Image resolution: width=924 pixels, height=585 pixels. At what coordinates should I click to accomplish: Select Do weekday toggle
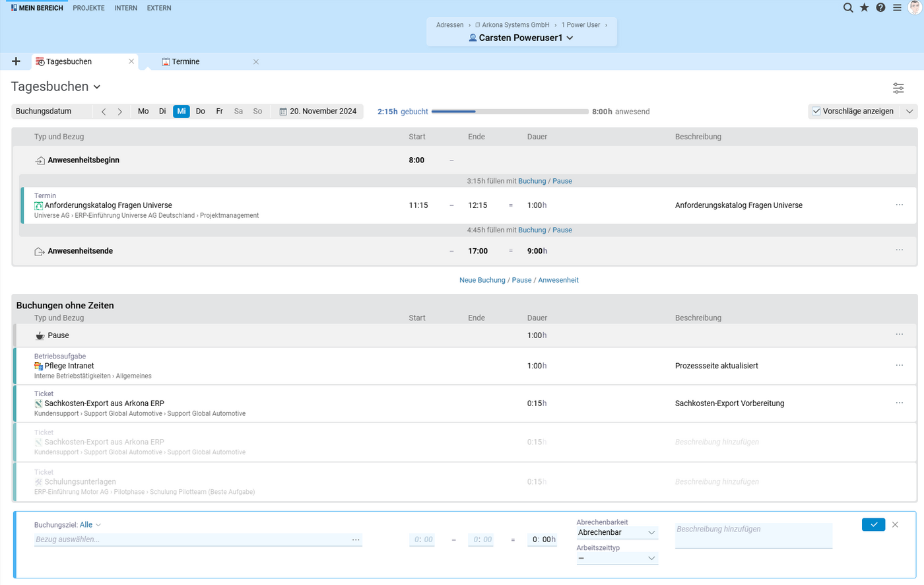201,112
